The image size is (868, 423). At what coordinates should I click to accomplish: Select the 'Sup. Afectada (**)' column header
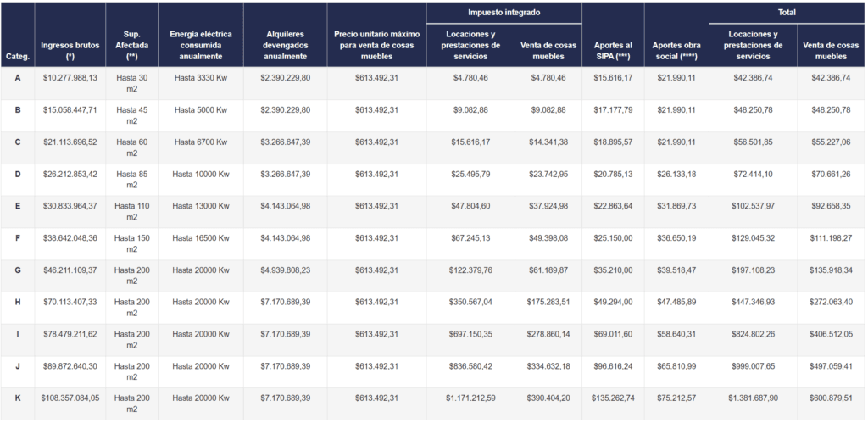click(131, 50)
